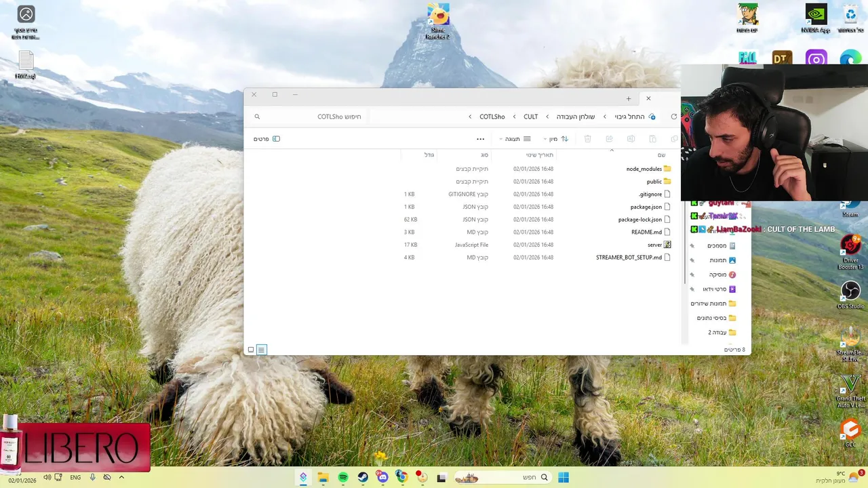
Task: Expand the chevron after התחל גיבוי in the breadcrumb
Action: [605, 117]
